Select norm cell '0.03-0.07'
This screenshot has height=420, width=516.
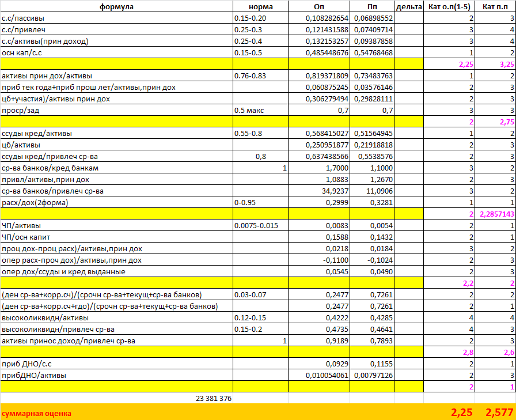click(261, 294)
